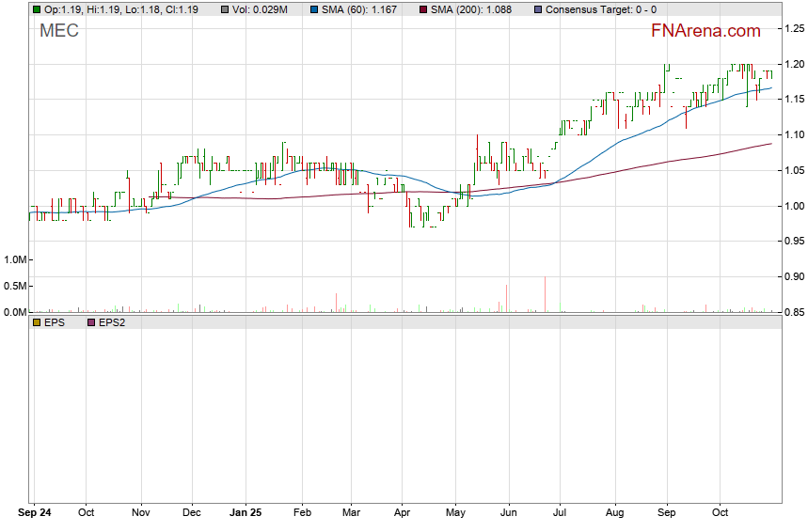Image resolution: width=808 pixels, height=532 pixels.
Task: Click the green OHLC price legend swatch
Action: click(x=36, y=9)
